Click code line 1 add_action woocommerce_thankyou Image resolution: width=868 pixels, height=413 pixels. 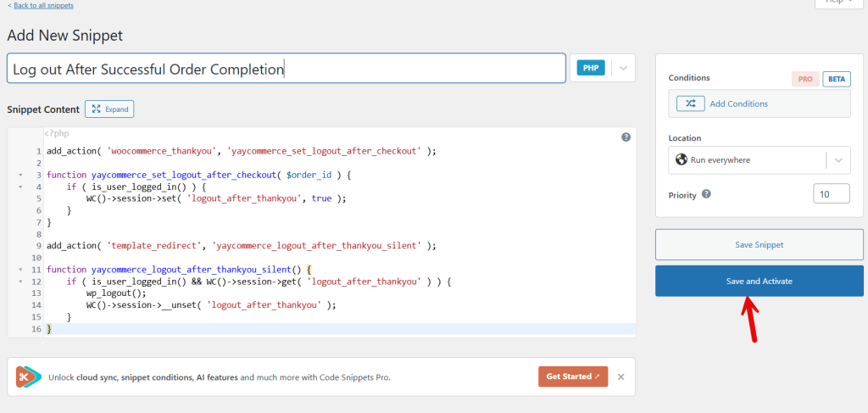[242, 151]
